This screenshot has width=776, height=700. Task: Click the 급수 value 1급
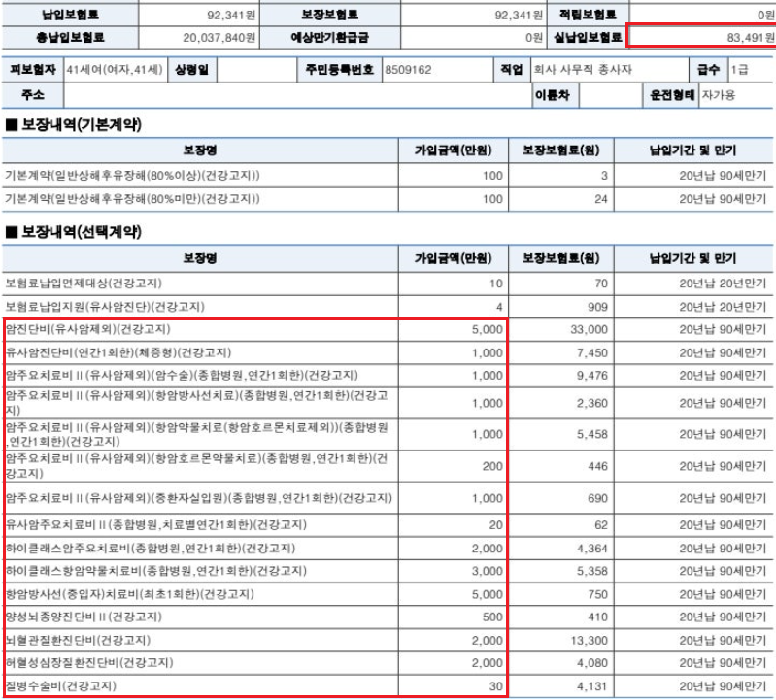click(739, 70)
